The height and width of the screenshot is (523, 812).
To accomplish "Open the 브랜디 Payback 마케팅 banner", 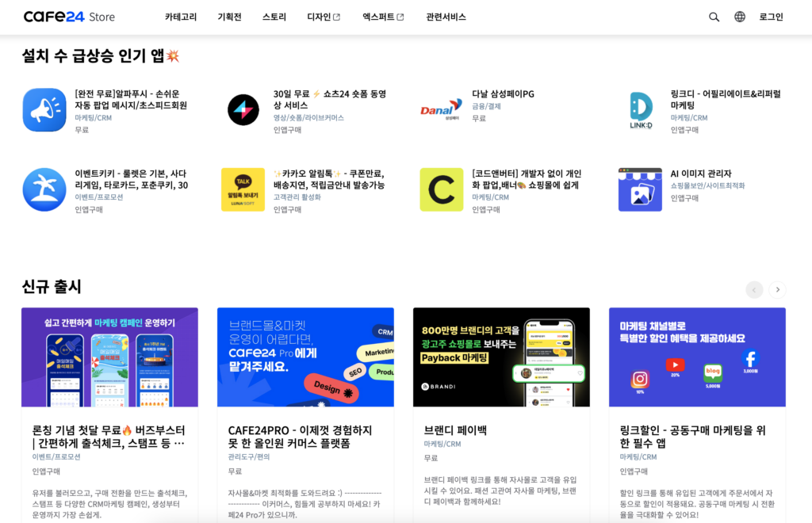I will [x=501, y=357].
